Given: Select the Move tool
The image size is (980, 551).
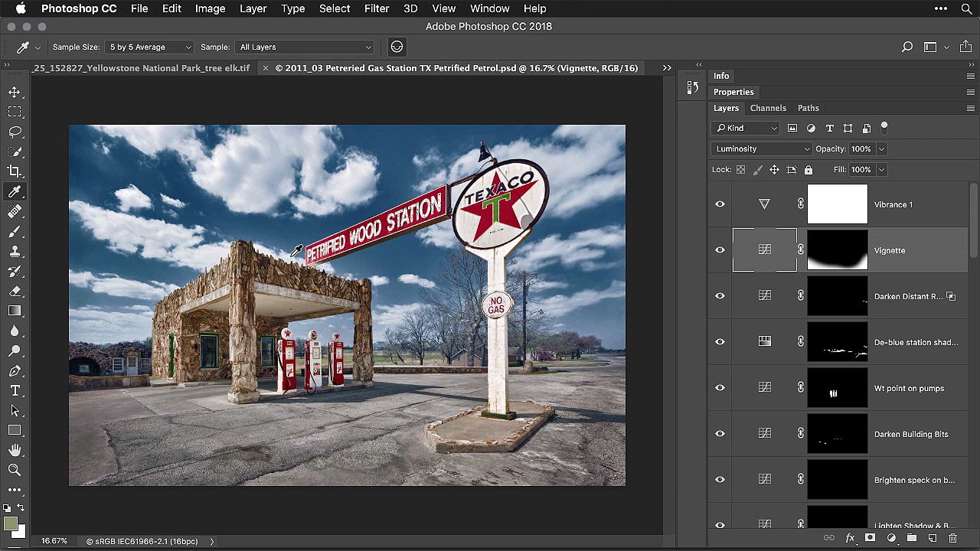Looking at the screenshot, I should pyautogui.click(x=15, y=92).
